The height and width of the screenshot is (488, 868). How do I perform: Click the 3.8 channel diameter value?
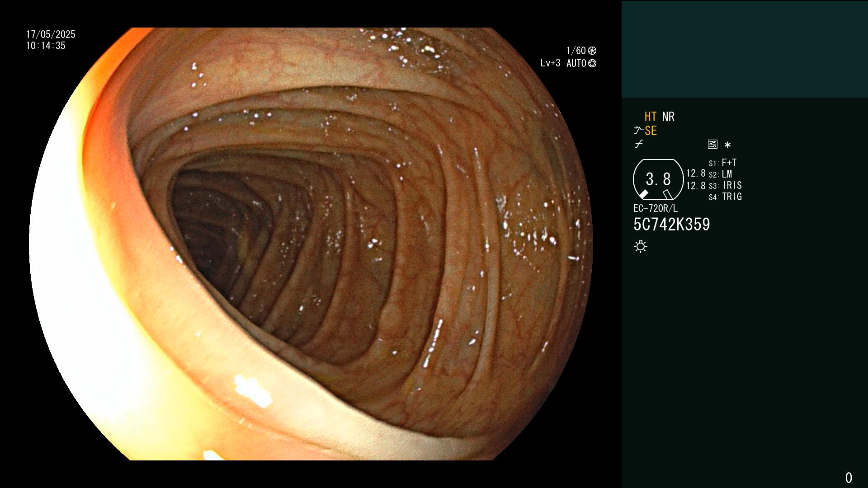(x=658, y=179)
